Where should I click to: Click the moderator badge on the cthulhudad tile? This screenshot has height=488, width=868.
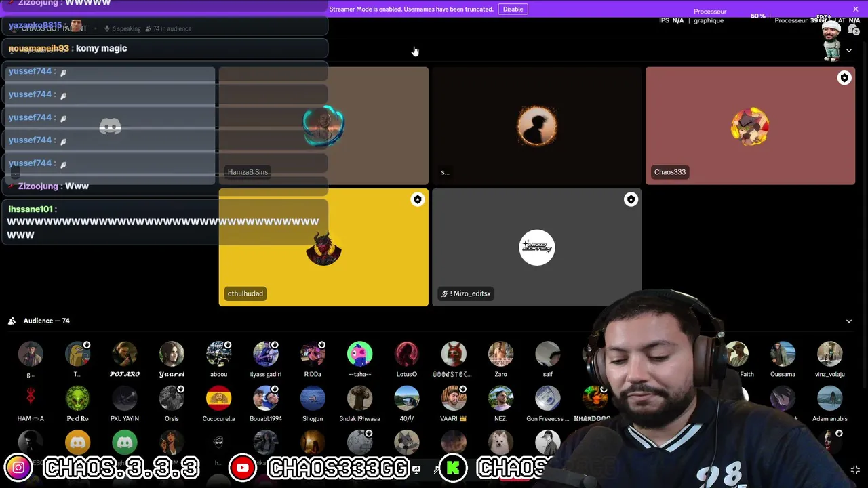(x=418, y=199)
